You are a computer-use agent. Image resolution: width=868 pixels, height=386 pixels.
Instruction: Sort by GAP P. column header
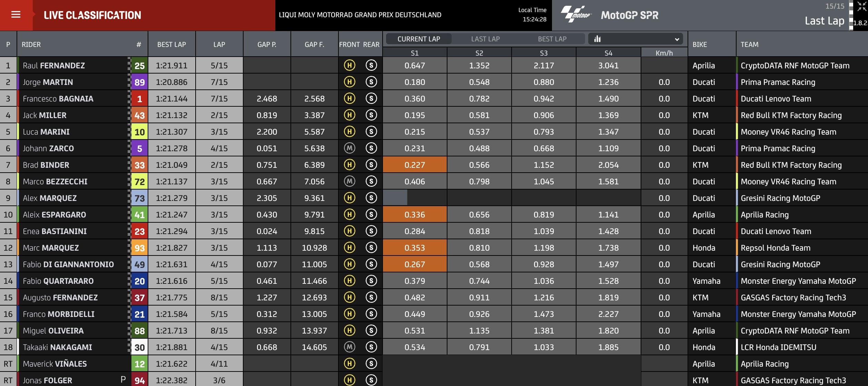point(267,45)
